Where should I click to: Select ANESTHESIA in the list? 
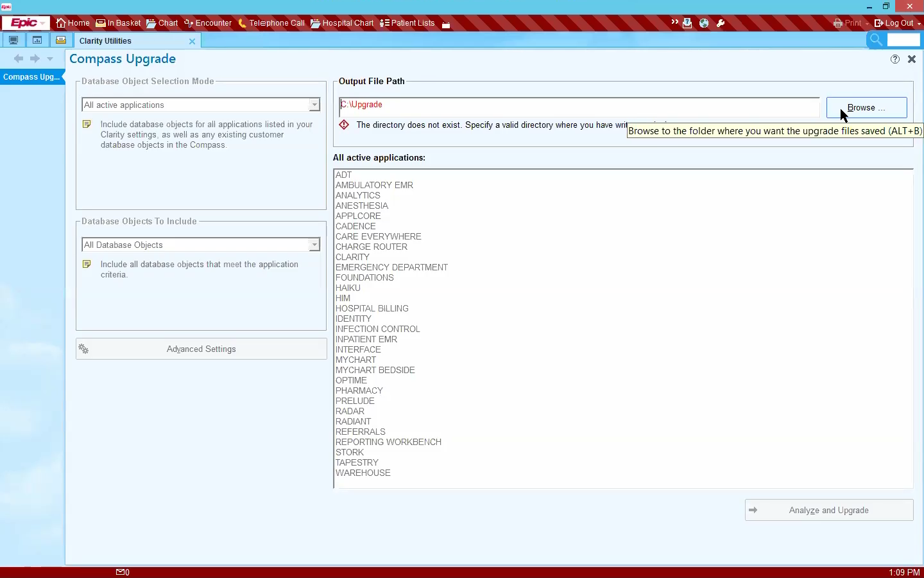(362, 206)
